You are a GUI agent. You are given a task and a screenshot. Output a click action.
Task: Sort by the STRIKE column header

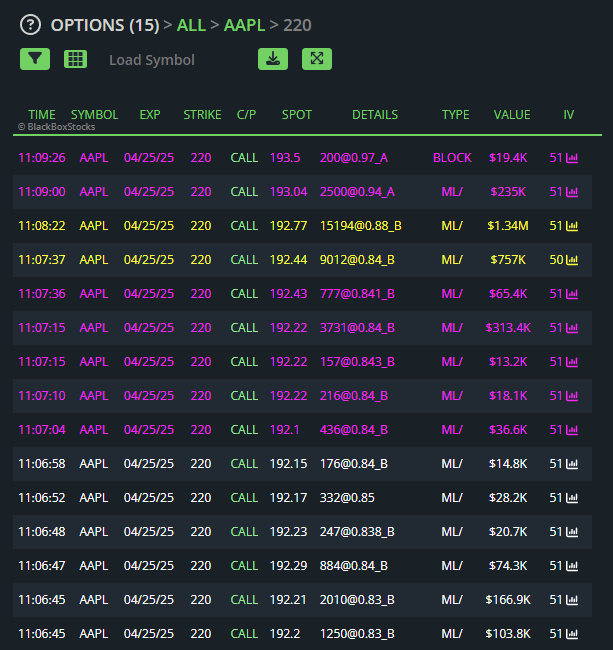coord(202,115)
